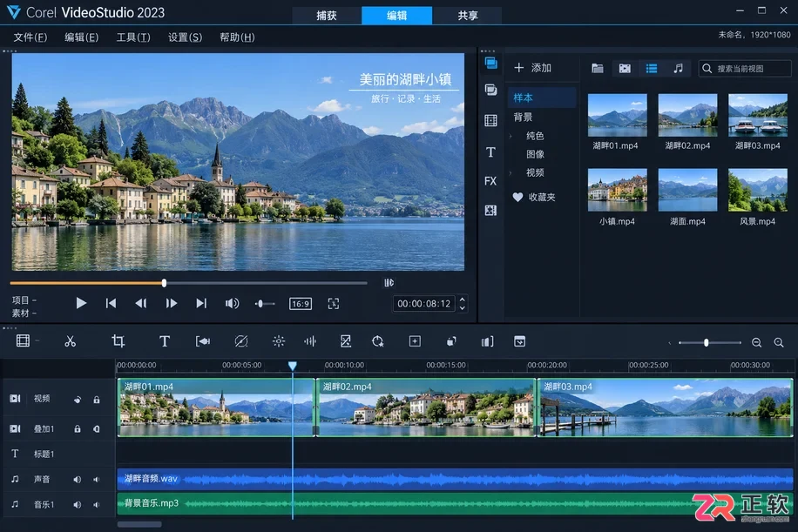The width and height of the screenshot is (798, 532).
Task: Select the scissors split clip tool
Action: (x=71, y=341)
